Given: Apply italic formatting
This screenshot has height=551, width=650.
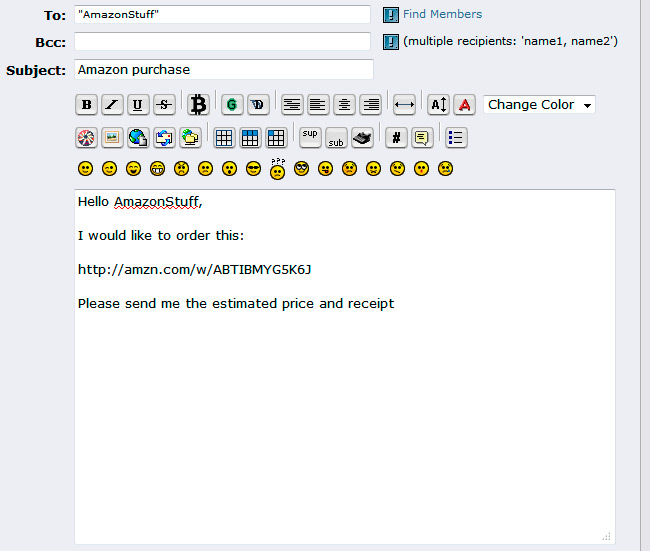Looking at the screenshot, I should (x=112, y=104).
